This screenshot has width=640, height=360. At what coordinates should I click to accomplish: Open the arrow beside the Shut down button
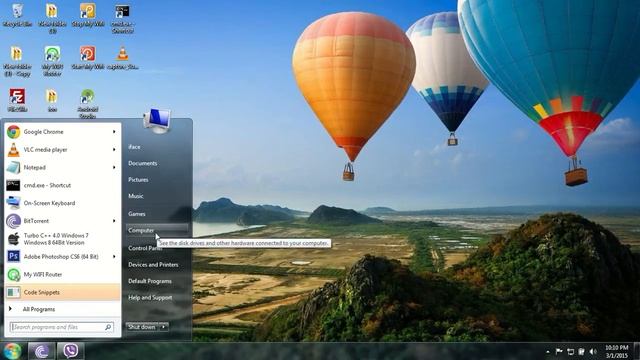(x=164, y=327)
